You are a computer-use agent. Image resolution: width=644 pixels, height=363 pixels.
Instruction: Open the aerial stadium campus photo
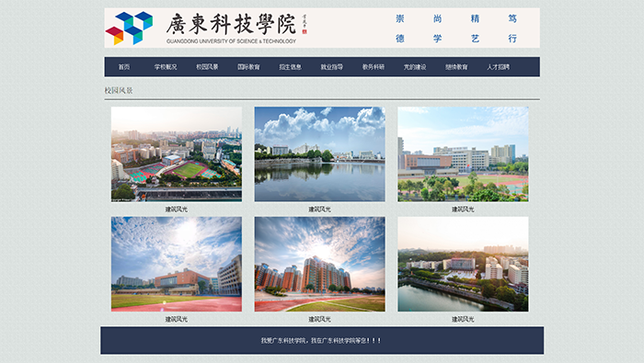177,154
